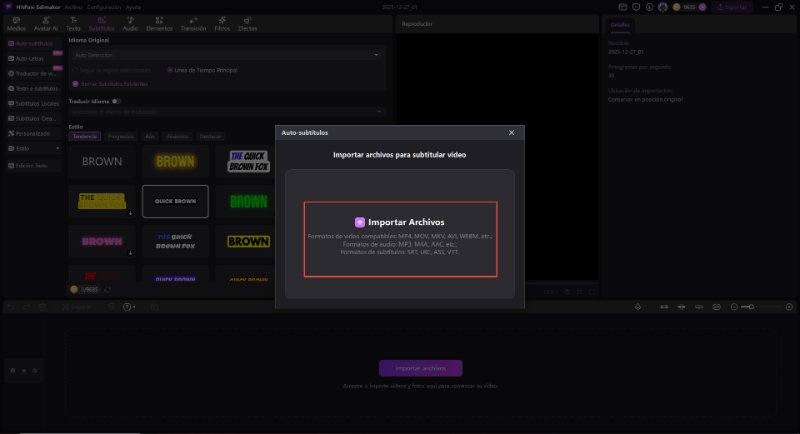Open the Avatar AI tool
The image size is (800, 434).
46,24
